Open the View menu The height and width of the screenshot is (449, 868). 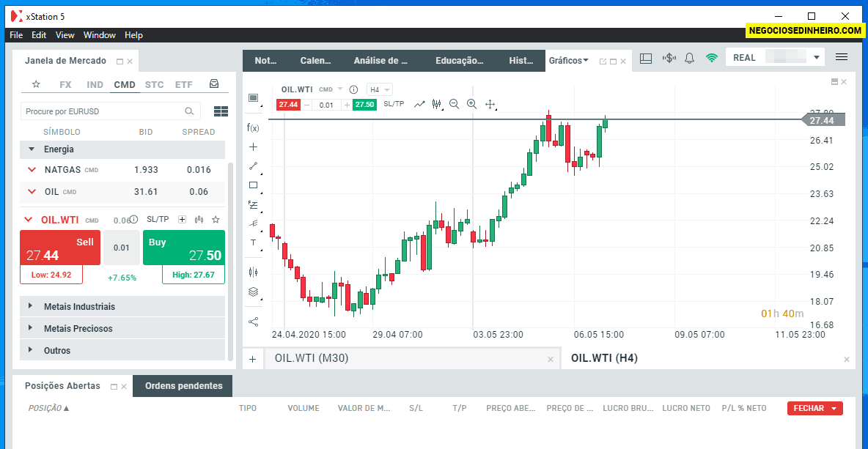click(x=65, y=35)
